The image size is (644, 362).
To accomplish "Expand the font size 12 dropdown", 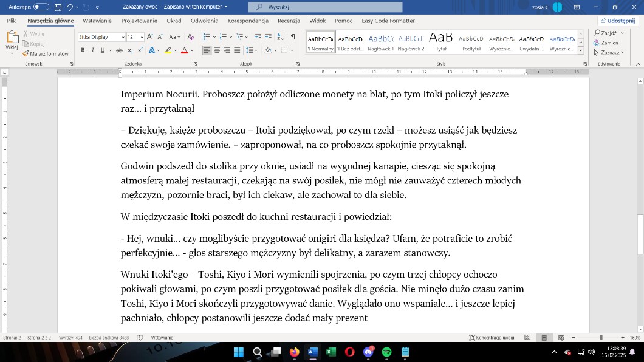I will [x=141, y=37].
